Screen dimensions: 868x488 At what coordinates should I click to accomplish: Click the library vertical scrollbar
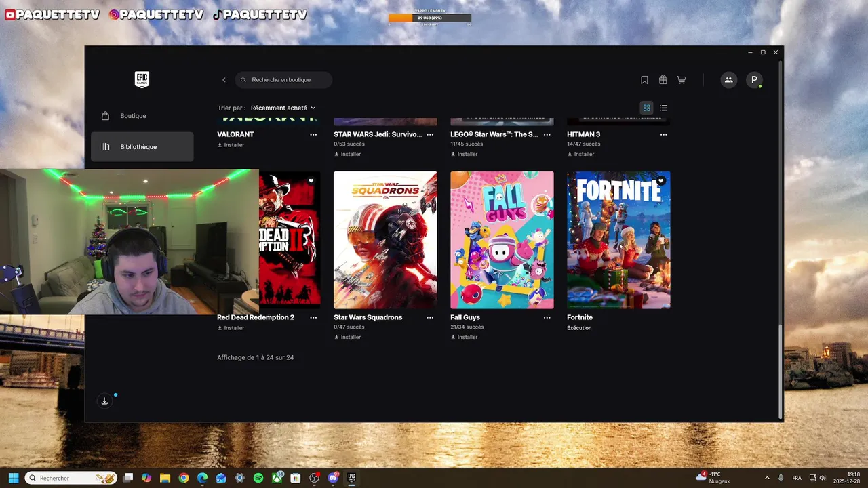(x=781, y=371)
